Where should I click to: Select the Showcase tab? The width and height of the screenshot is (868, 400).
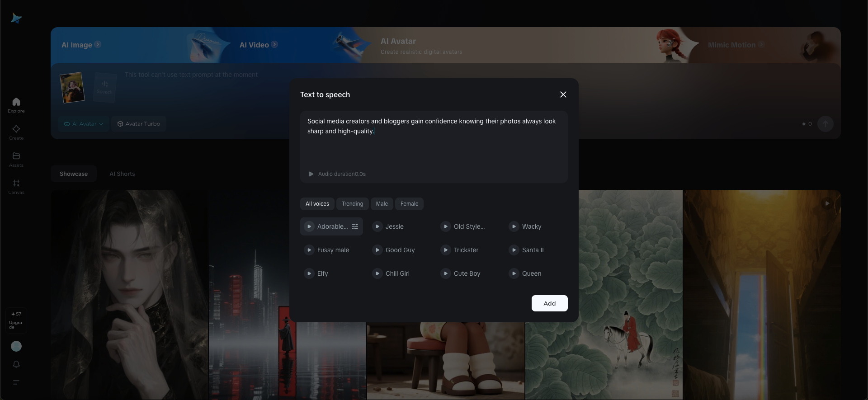[74, 174]
